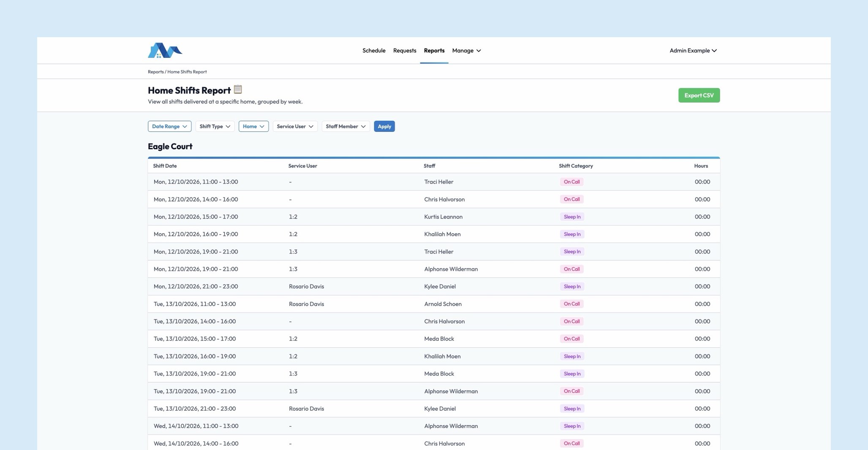Export the report as CSV

pyautogui.click(x=699, y=95)
